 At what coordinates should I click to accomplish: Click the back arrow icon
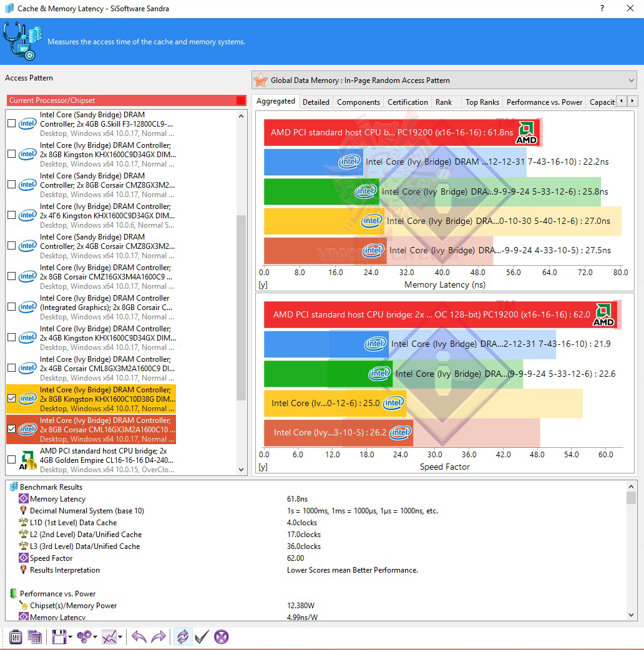point(139,637)
